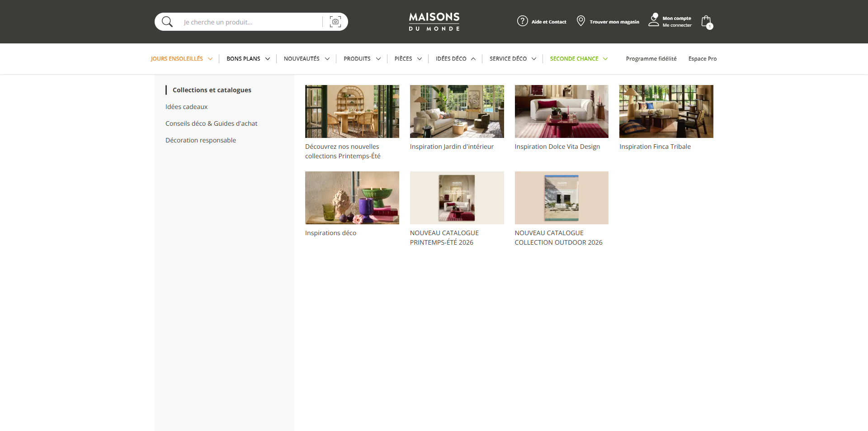Open the shopping bag cart icon
Image resolution: width=868 pixels, height=431 pixels.
click(x=707, y=22)
